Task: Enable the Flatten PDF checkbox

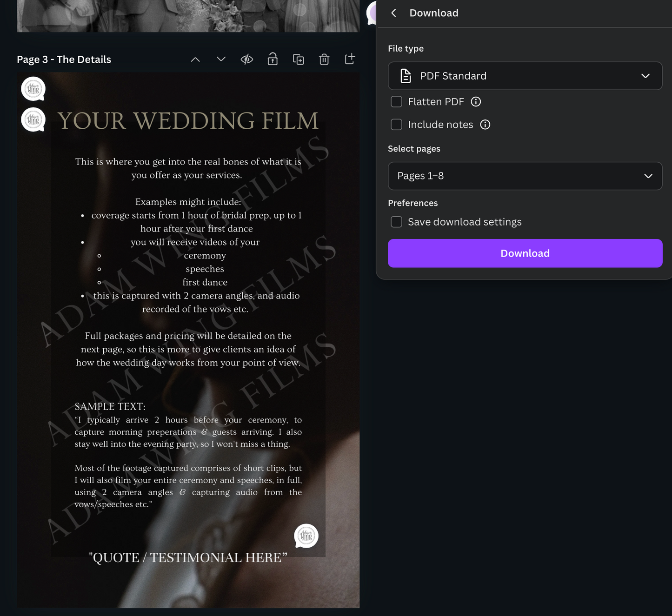Action: 396,102
